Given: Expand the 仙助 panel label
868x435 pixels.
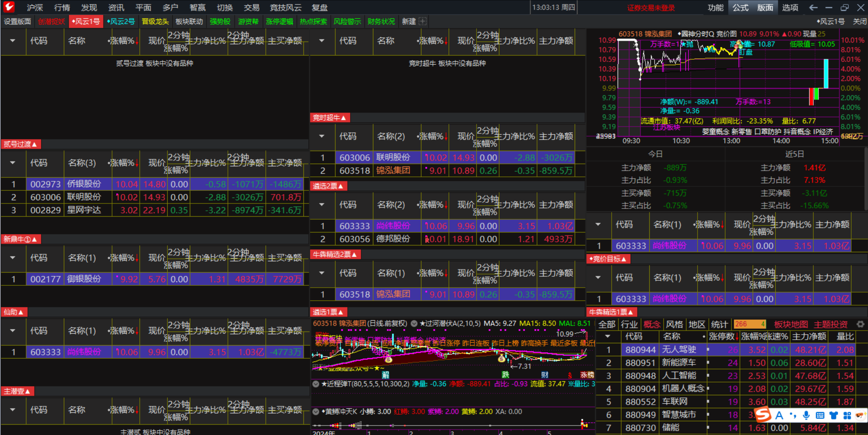Looking at the screenshot, I should pos(14,312).
